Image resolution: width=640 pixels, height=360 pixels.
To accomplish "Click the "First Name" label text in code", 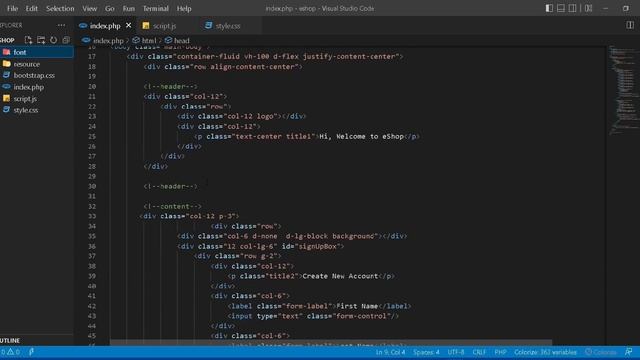I will pos(357,306).
